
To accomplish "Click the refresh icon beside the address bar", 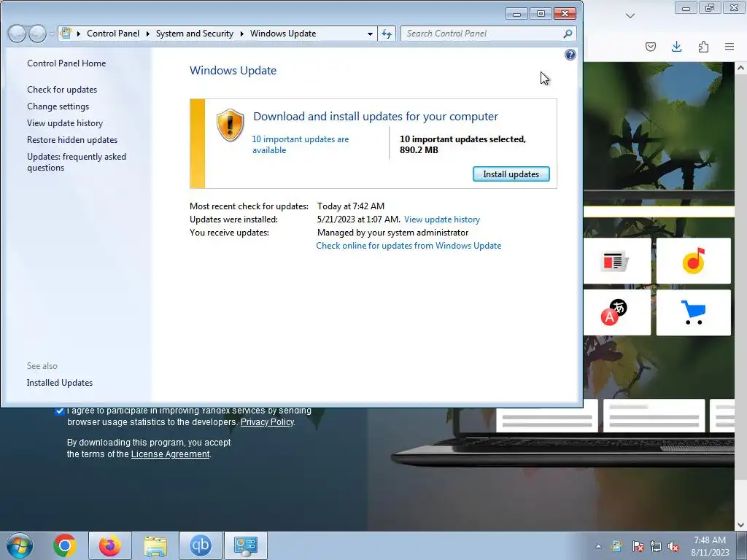I will click(x=387, y=34).
